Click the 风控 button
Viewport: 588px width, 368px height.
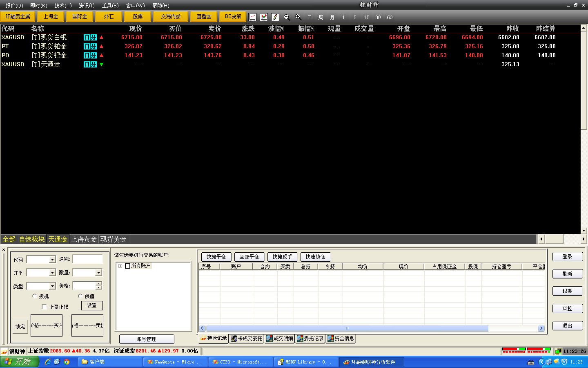click(567, 309)
